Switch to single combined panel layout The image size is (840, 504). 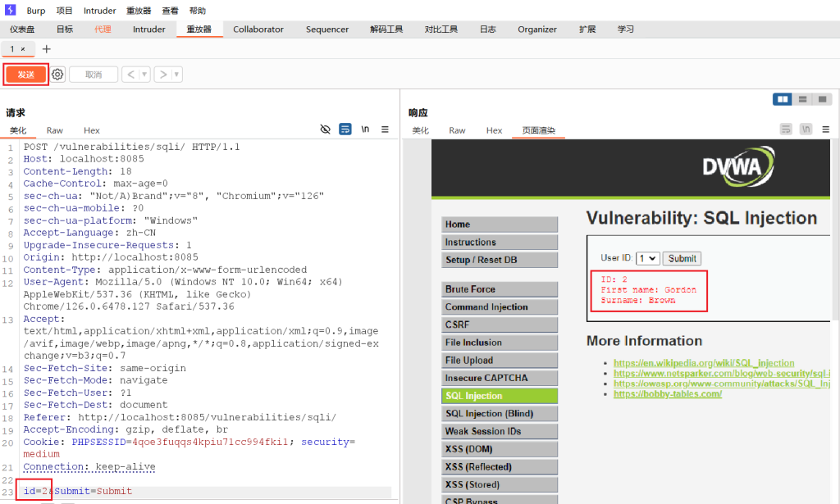tap(822, 99)
